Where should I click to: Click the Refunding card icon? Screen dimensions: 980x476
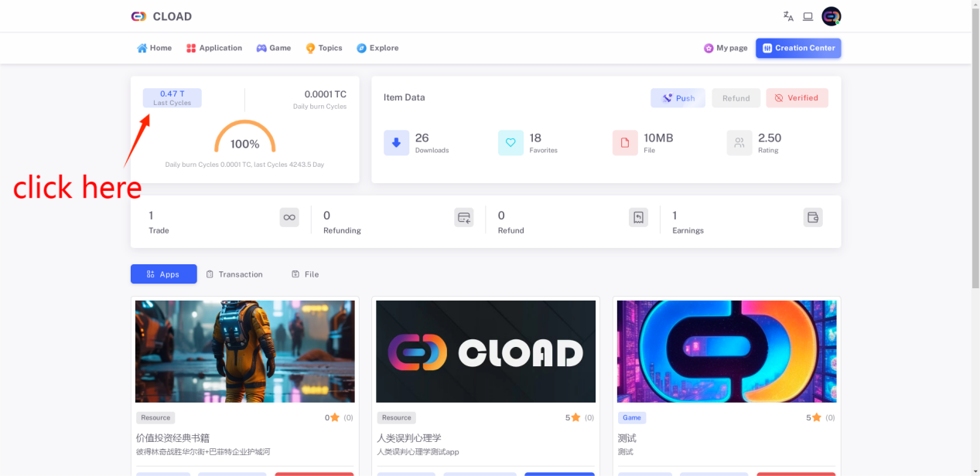[464, 218]
